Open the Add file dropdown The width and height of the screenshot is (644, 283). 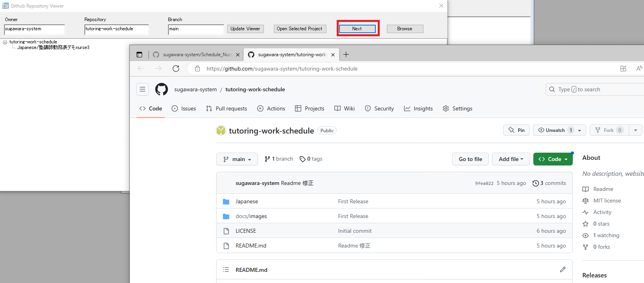pos(511,159)
